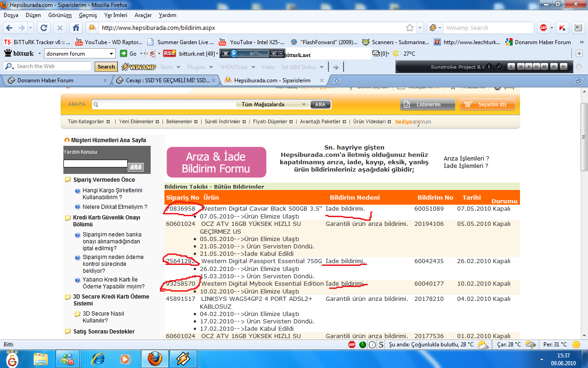
Task: Open Nelere Dikkat Etmeliyim ? help link
Action: point(115,207)
